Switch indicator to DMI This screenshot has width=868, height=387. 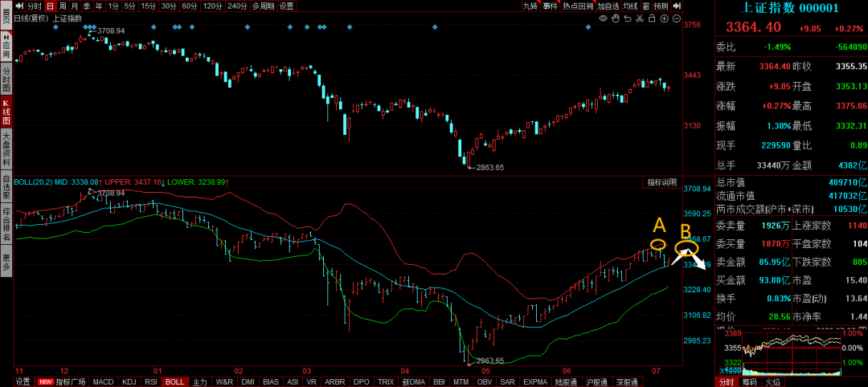coord(248,382)
